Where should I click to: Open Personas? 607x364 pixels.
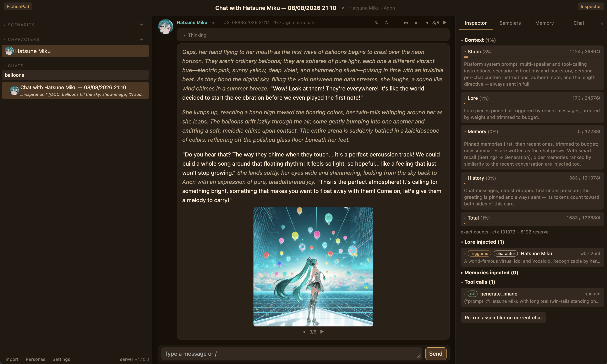pyautogui.click(x=35, y=359)
